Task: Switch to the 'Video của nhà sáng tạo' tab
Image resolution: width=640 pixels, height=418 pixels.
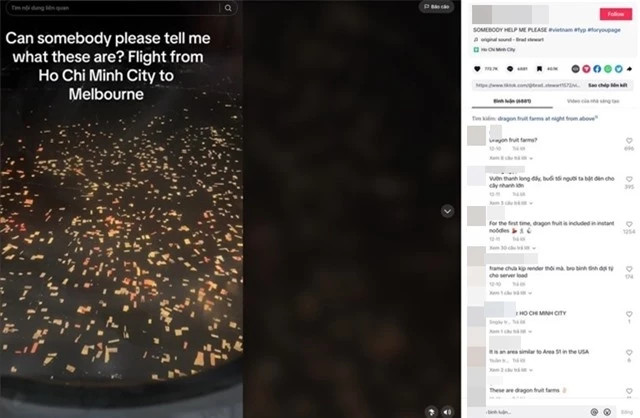Action: pos(593,101)
